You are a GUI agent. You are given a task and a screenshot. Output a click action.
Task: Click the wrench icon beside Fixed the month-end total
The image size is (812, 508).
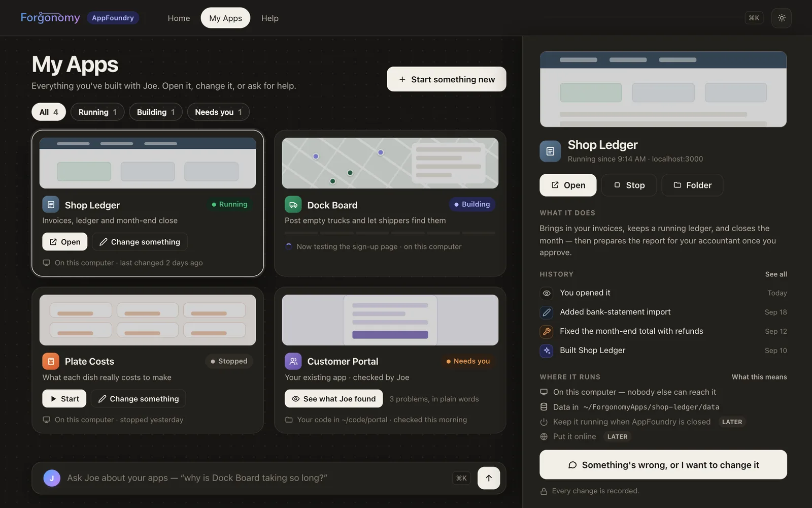[x=547, y=331]
